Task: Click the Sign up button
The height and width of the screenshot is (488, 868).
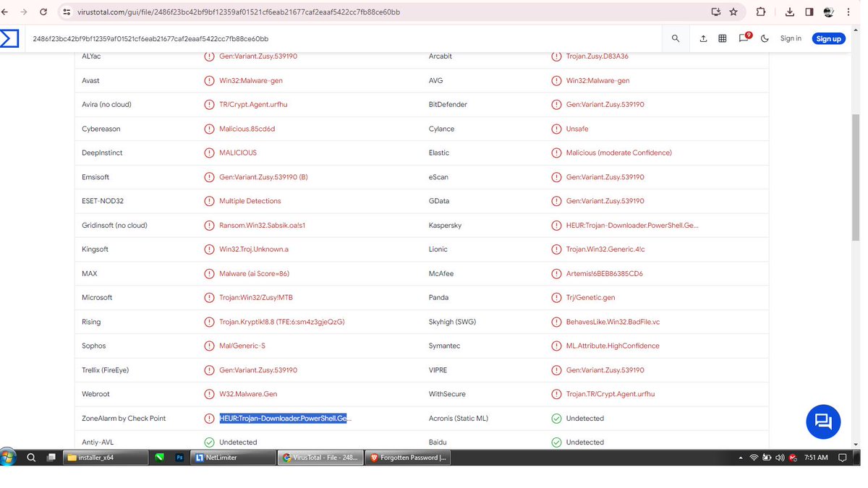Action: click(x=828, y=39)
